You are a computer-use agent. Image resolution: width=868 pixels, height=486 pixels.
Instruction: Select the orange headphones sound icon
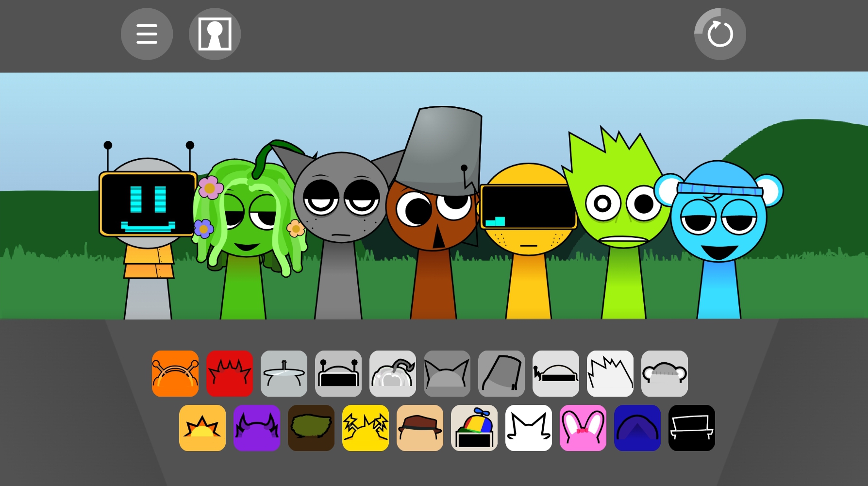[175, 373]
